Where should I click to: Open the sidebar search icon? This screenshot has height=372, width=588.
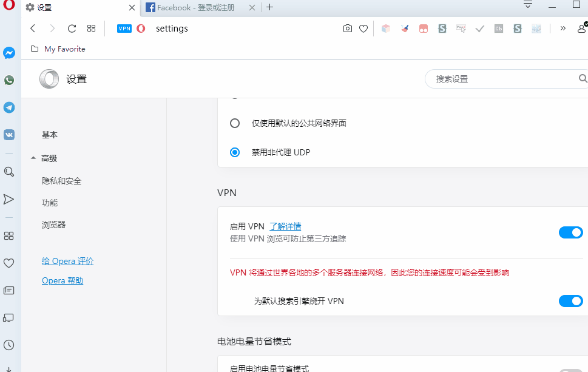click(x=9, y=172)
